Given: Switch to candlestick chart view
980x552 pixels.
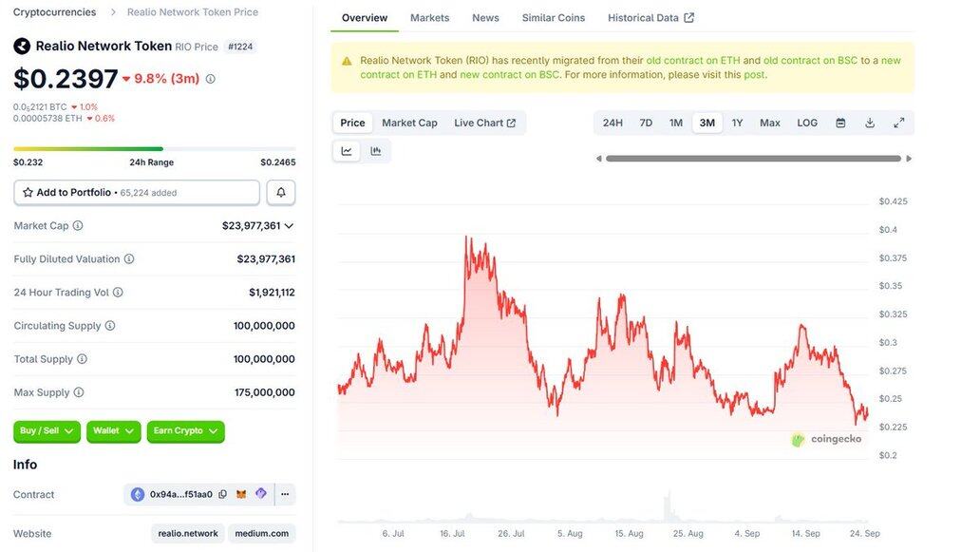Looking at the screenshot, I should (x=376, y=151).
